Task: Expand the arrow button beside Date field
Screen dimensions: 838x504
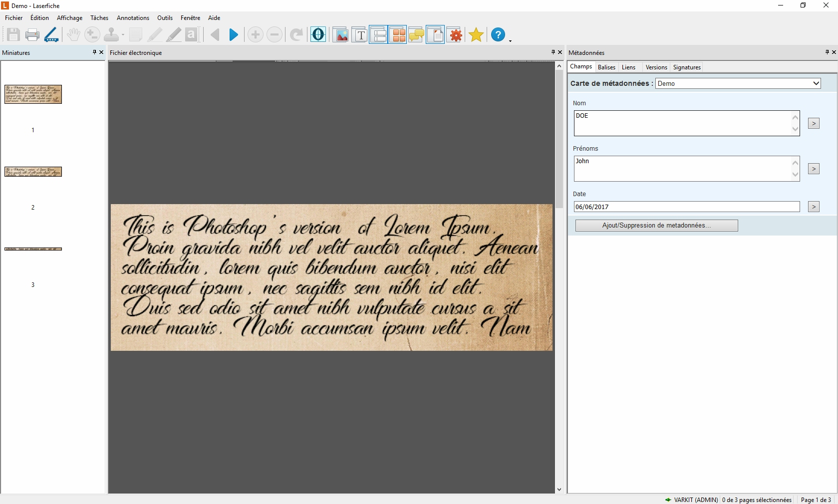Action: [x=814, y=207]
